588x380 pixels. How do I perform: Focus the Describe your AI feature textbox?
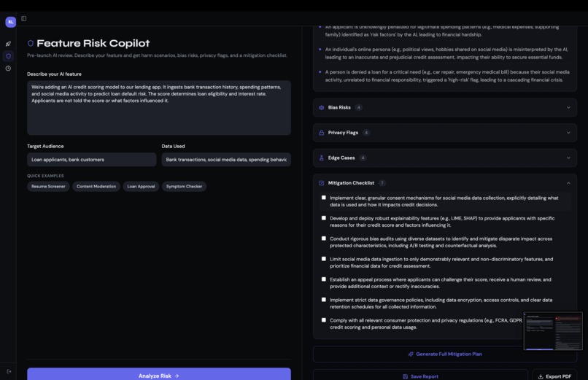[x=159, y=108]
